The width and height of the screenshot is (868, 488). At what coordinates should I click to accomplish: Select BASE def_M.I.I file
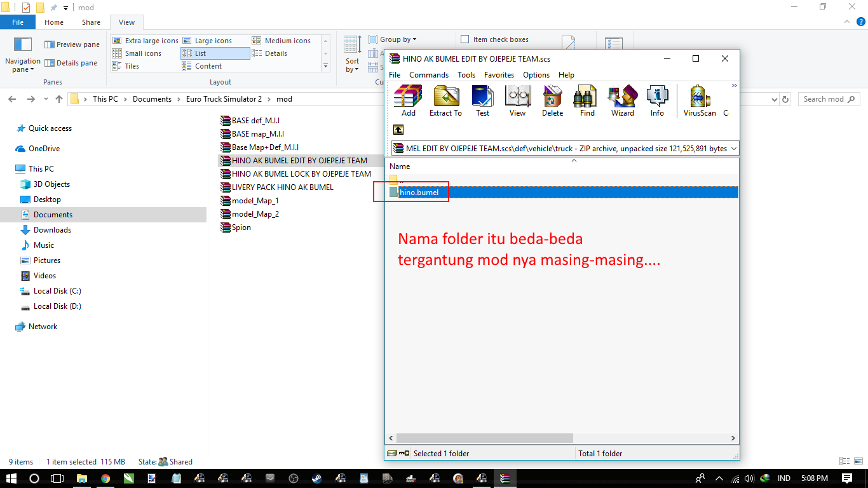(x=250, y=120)
